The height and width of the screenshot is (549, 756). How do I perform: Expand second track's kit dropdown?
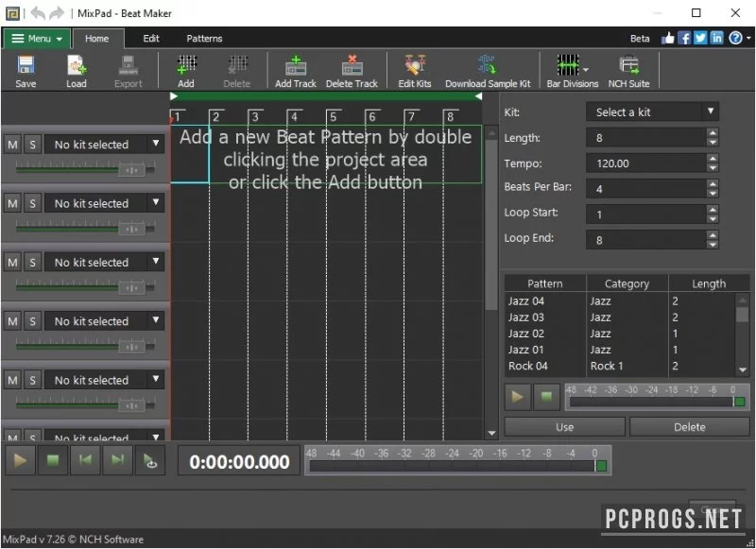point(156,202)
